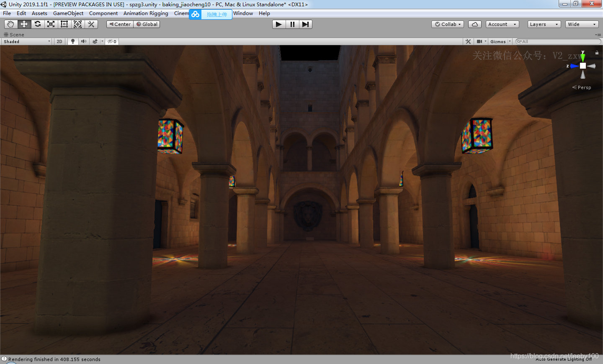Open the Component menu
The height and width of the screenshot is (364, 603).
103,13
